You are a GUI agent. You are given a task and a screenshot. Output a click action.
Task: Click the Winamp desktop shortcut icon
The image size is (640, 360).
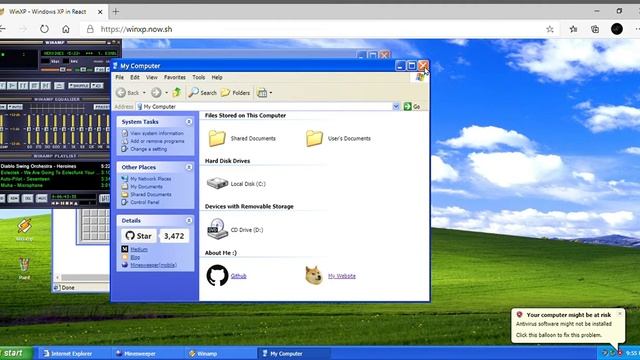[24, 227]
